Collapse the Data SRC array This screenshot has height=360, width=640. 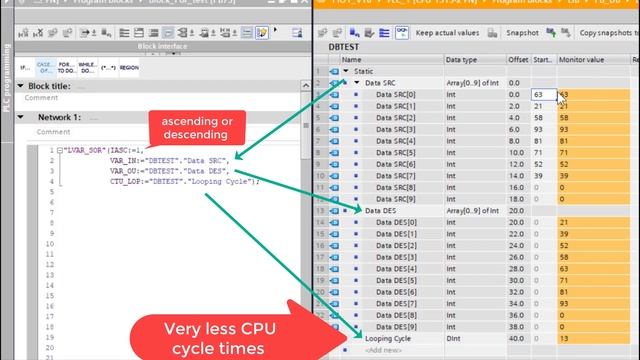coord(357,82)
